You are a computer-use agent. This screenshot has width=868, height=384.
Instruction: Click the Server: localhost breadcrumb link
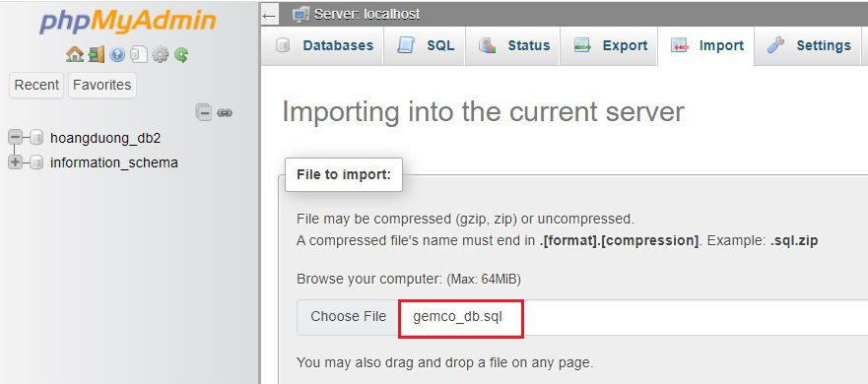[x=367, y=15]
